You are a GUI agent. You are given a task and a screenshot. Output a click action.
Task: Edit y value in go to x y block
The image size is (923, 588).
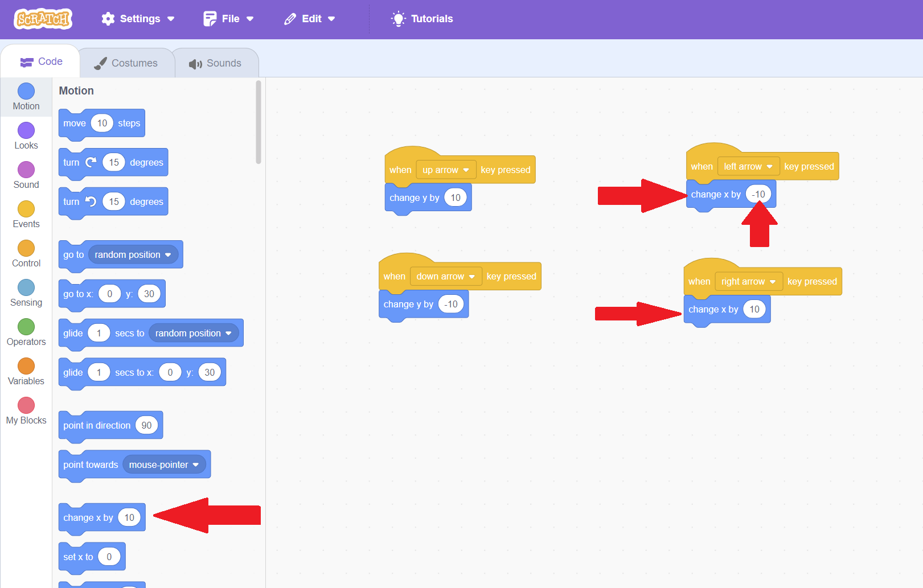[x=149, y=294]
